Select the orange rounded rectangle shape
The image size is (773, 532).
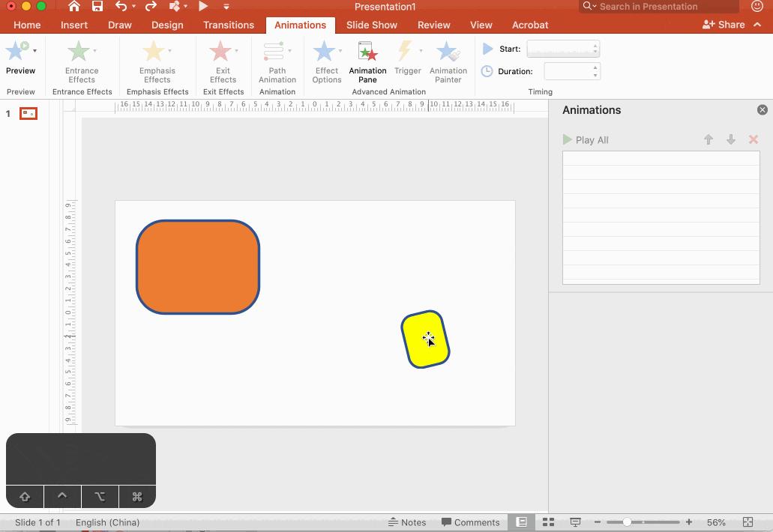[198, 267]
